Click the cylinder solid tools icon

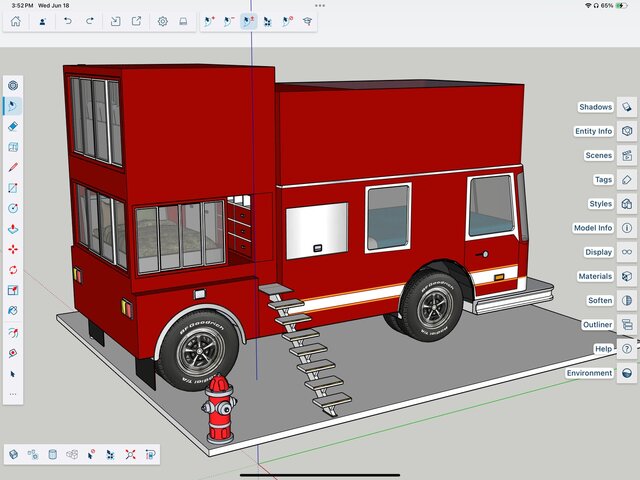coord(53,454)
